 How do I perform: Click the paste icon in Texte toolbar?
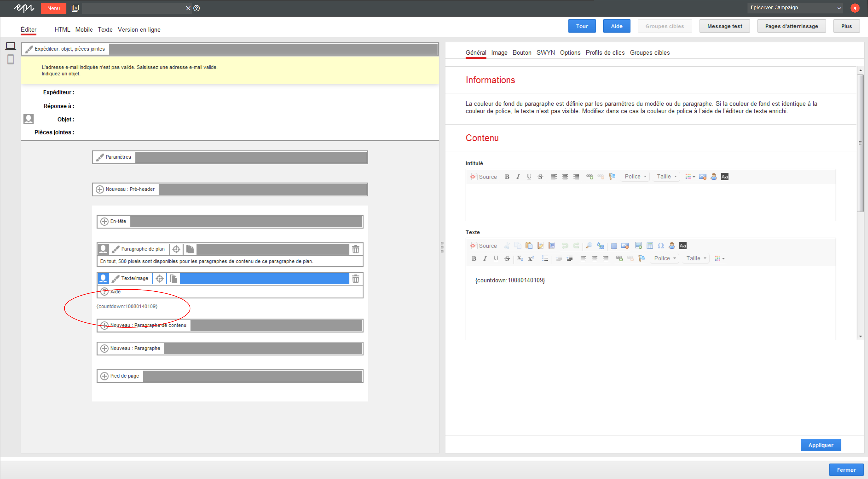(529, 246)
